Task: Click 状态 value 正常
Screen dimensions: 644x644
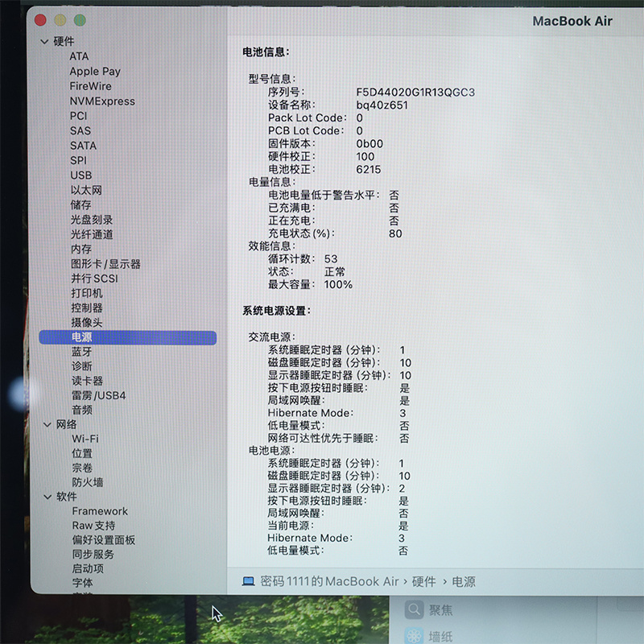Action: click(x=335, y=272)
